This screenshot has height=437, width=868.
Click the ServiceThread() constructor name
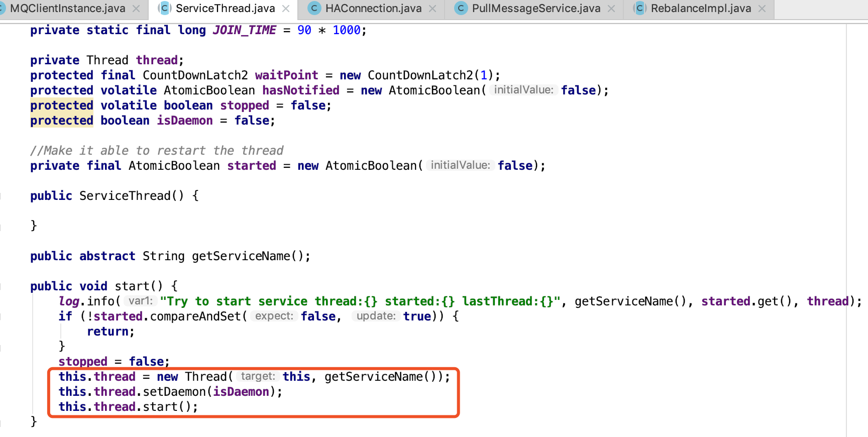click(x=132, y=196)
